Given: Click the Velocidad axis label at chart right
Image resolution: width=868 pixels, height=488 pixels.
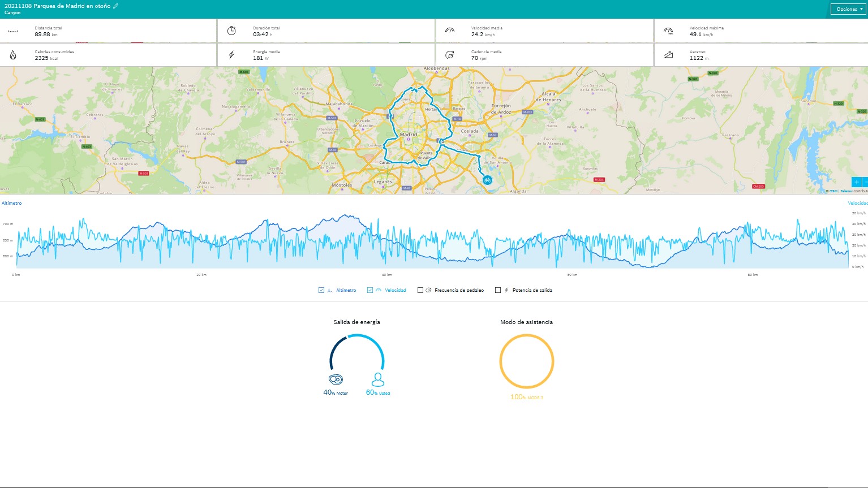Looking at the screenshot, I should tap(858, 203).
